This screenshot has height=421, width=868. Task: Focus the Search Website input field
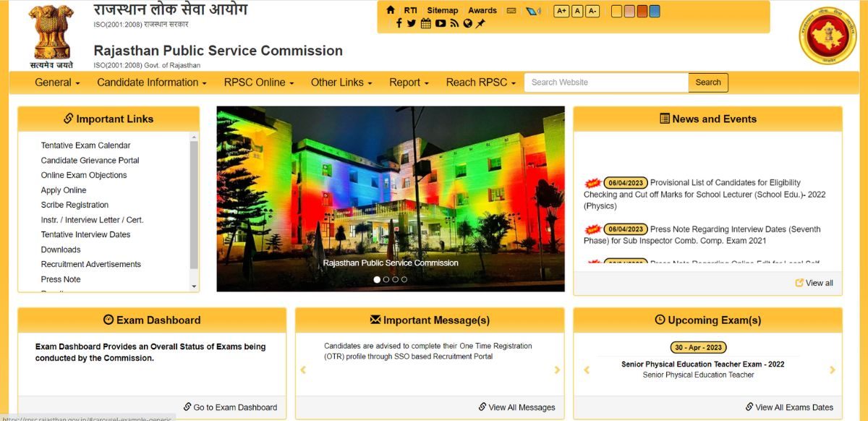pyautogui.click(x=606, y=82)
